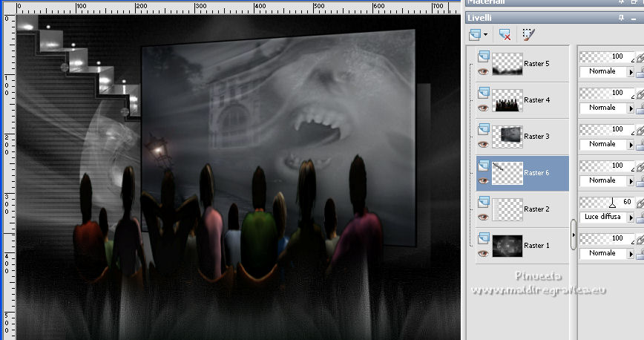The image size is (644, 340).
Task: Adjust the Raster 3 opacity slider
Action: point(607,129)
